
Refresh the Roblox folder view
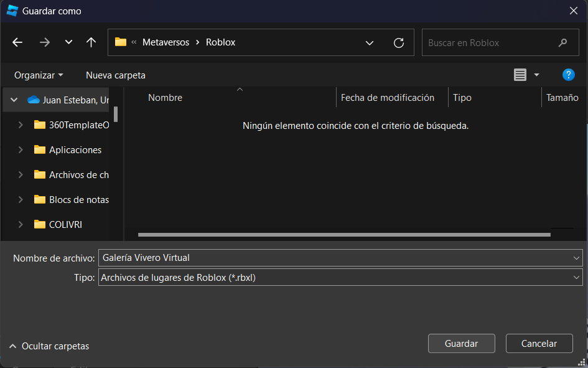399,42
